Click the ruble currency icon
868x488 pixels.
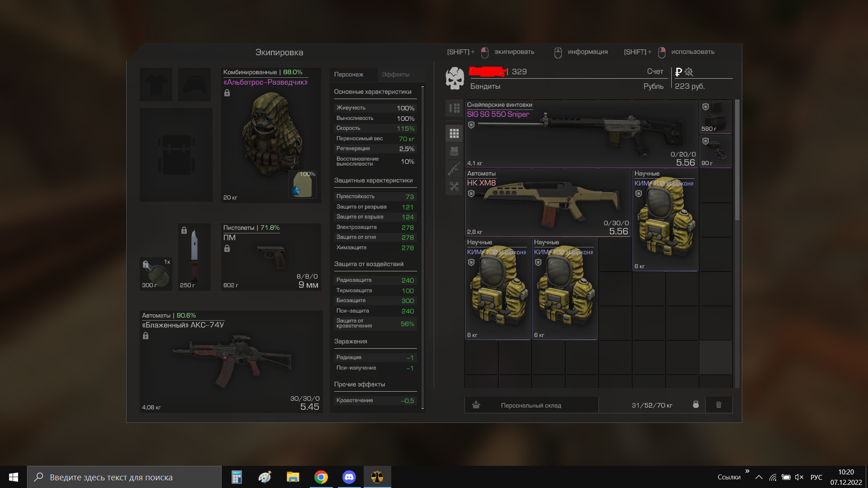tap(678, 71)
